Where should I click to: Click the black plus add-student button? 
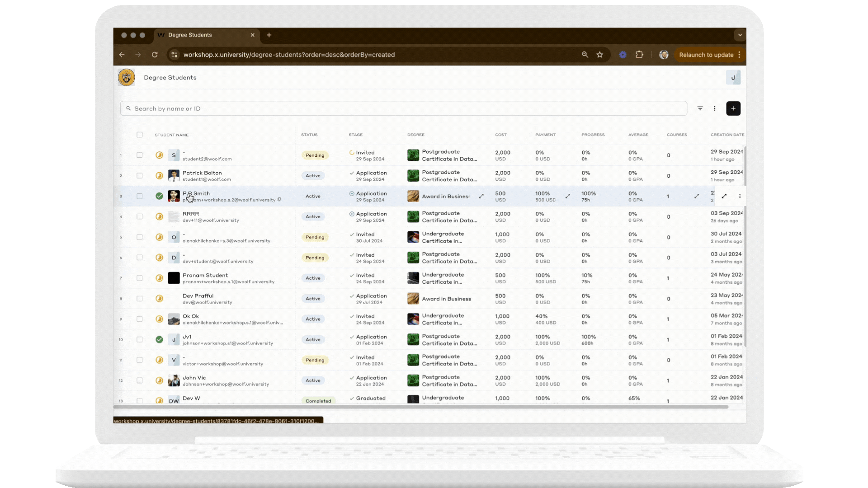(x=733, y=108)
